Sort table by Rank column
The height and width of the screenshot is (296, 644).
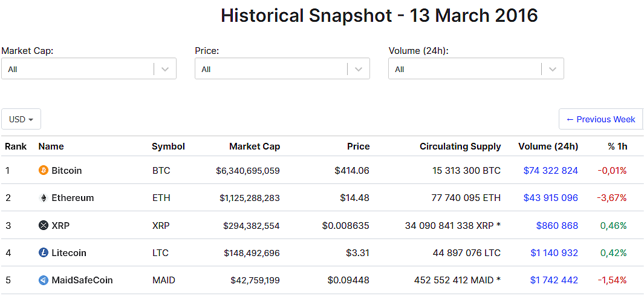[x=16, y=146]
